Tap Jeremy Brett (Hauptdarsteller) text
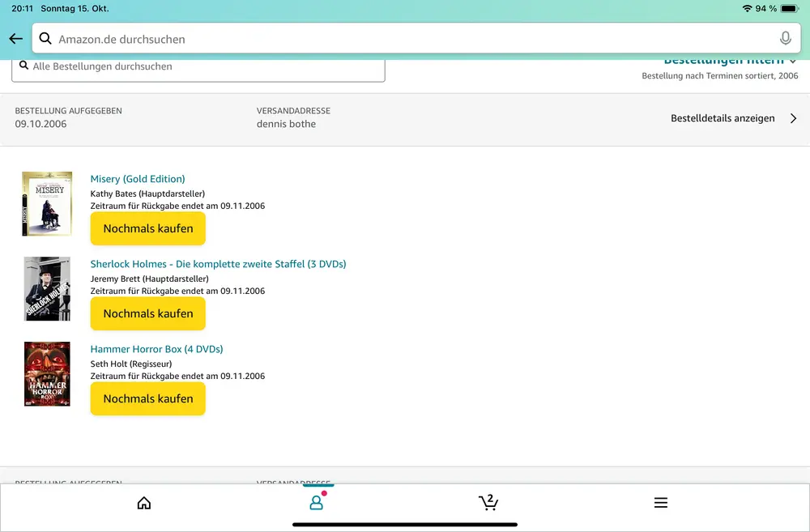The width and height of the screenshot is (810, 532). [150, 279]
